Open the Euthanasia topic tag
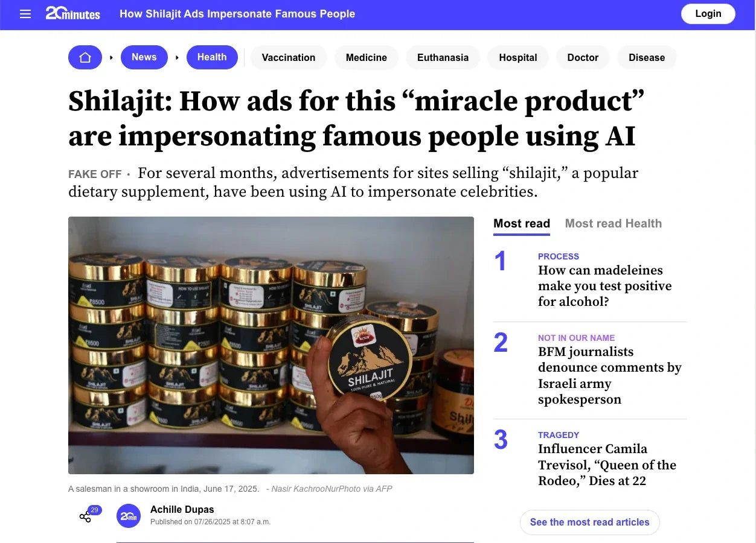The width and height of the screenshot is (756, 543). tap(443, 58)
